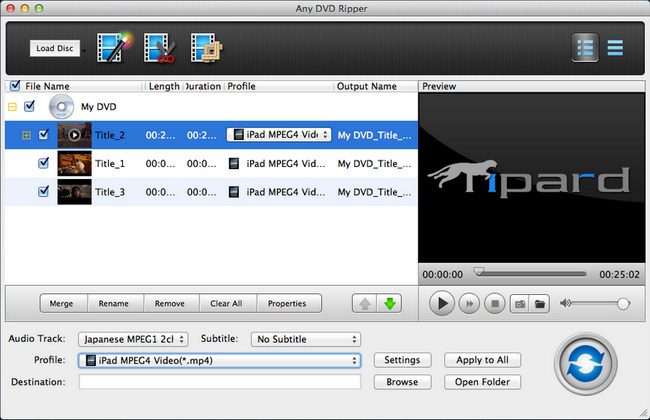650x420 pixels.
Task: Expand the Title_2 chapters node
Action: tap(26, 135)
